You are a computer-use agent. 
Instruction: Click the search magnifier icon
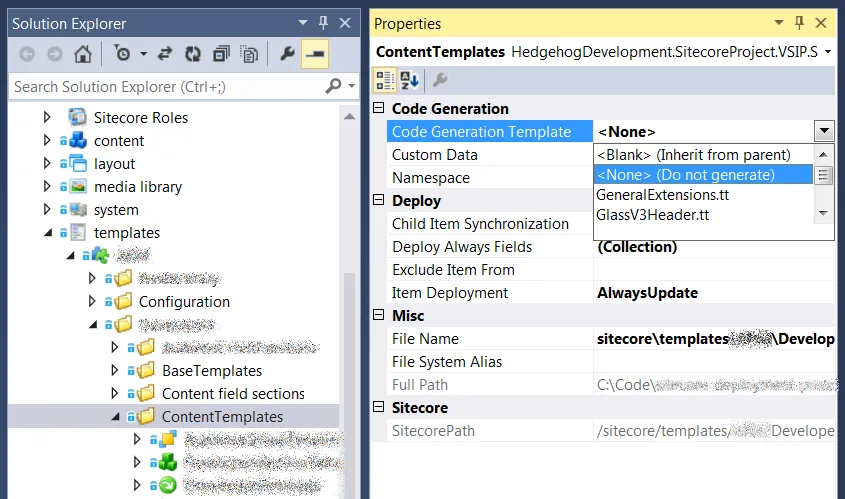pyautogui.click(x=334, y=87)
